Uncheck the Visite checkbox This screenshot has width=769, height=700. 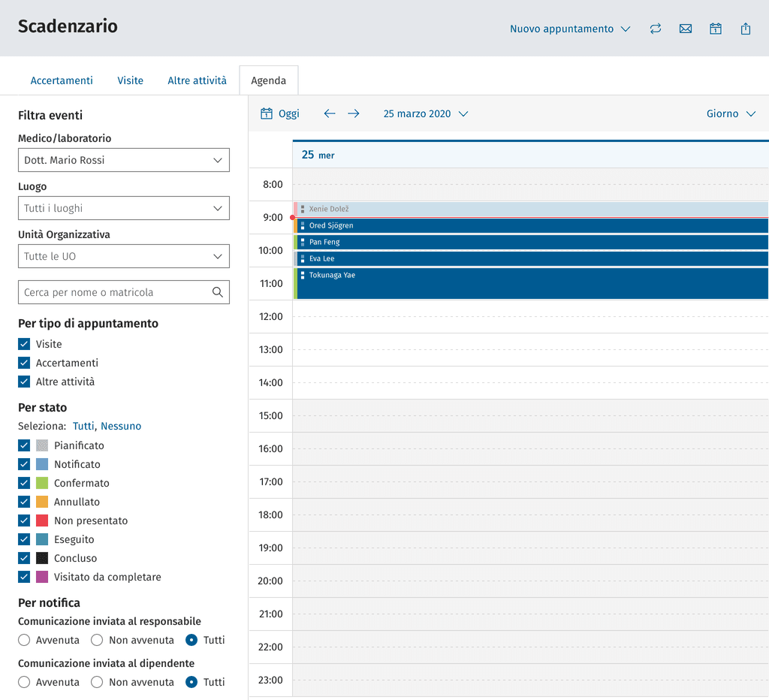tap(24, 344)
